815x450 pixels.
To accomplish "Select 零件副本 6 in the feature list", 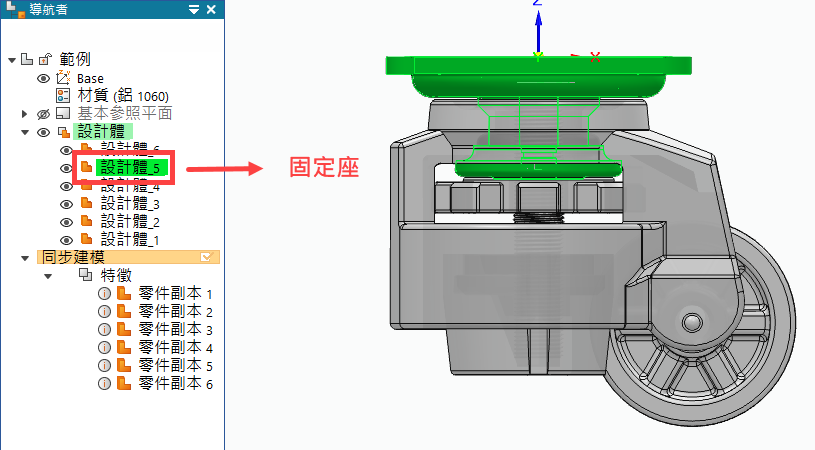I will [x=176, y=383].
